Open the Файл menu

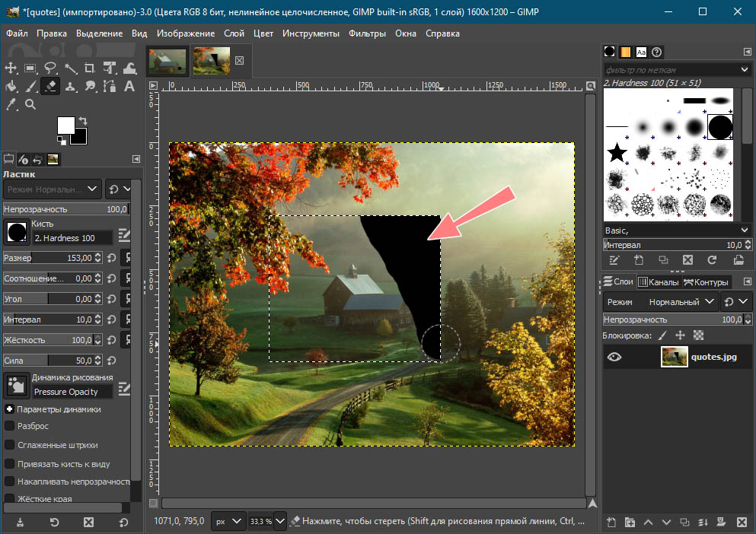tap(17, 33)
